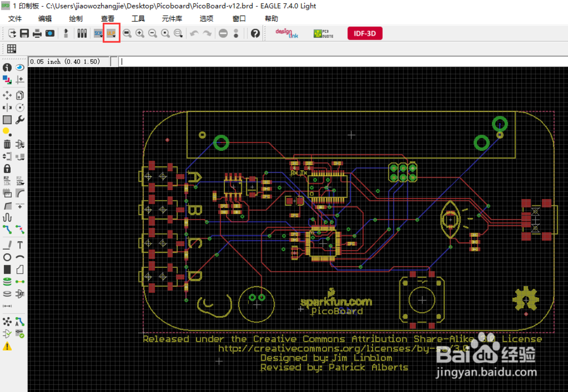Image resolution: width=568 pixels, height=392 pixels.
Task: Select the Via placement tool
Action: tap(7, 281)
